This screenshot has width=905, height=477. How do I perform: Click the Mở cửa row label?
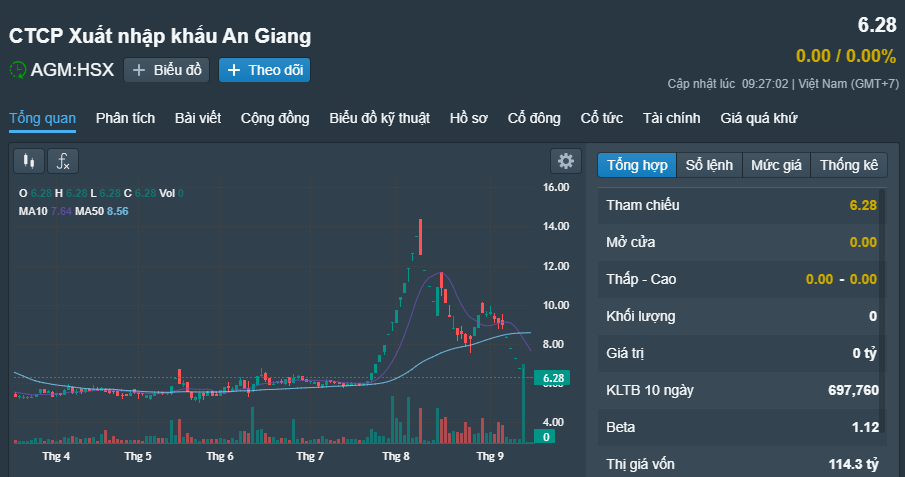coord(630,243)
